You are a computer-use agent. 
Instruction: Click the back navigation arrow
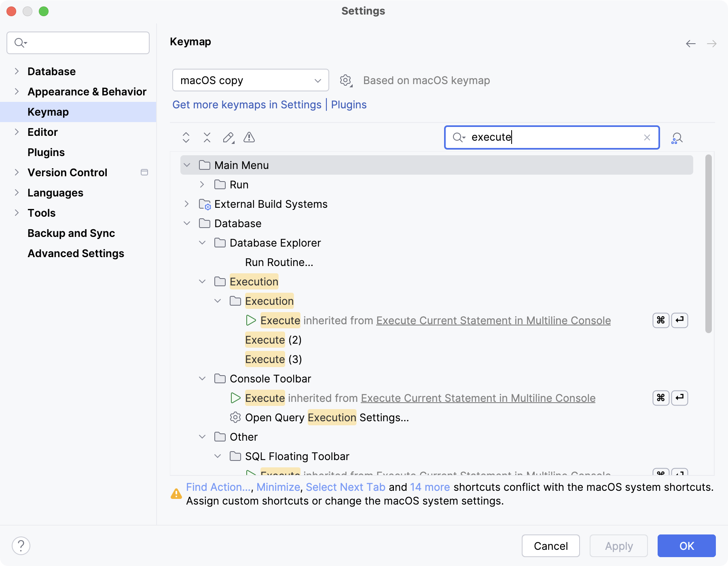coord(690,43)
